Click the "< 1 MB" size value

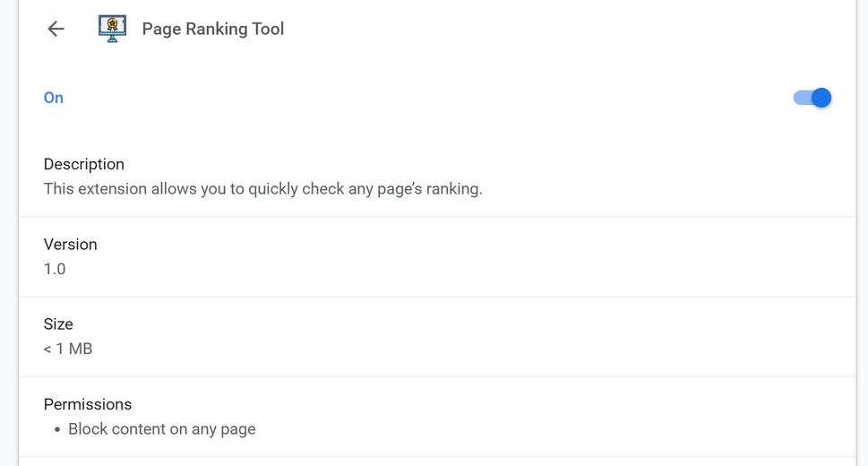click(68, 349)
